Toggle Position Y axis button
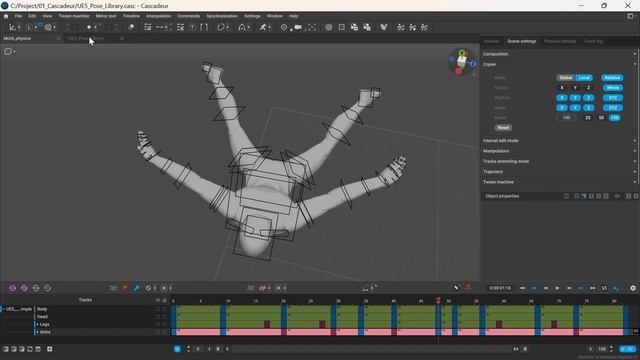 (x=575, y=98)
